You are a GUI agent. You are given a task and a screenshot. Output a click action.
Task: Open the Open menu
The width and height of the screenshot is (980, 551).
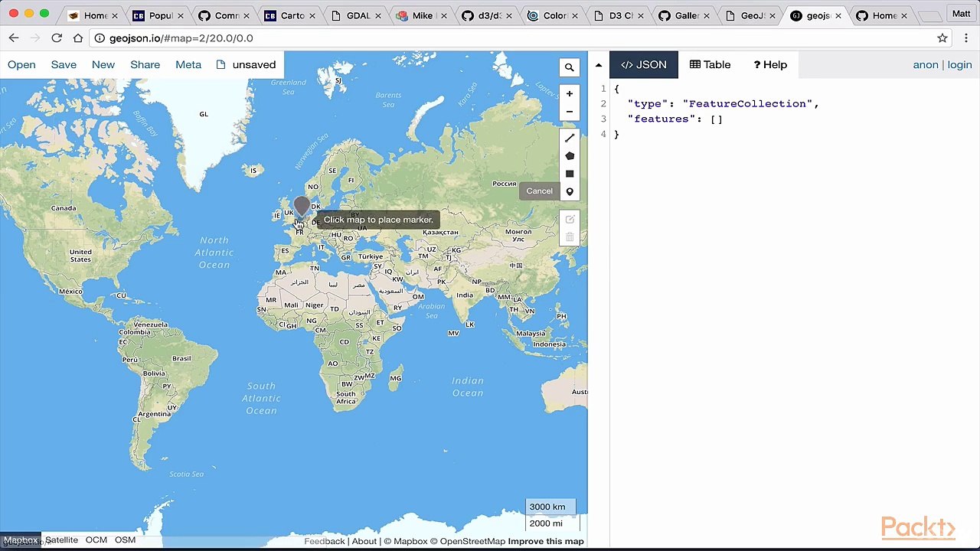click(x=21, y=65)
